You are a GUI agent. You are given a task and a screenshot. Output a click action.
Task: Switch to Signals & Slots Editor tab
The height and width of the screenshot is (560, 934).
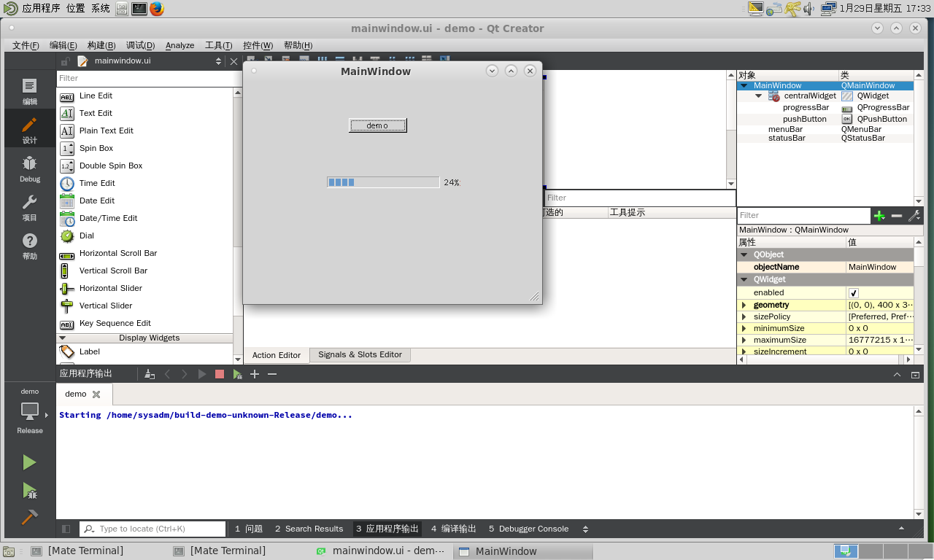(360, 354)
